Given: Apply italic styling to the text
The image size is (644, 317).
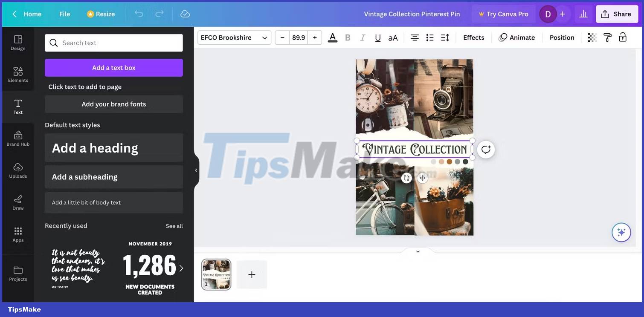Looking at the screenshot, I should point(362,37).
